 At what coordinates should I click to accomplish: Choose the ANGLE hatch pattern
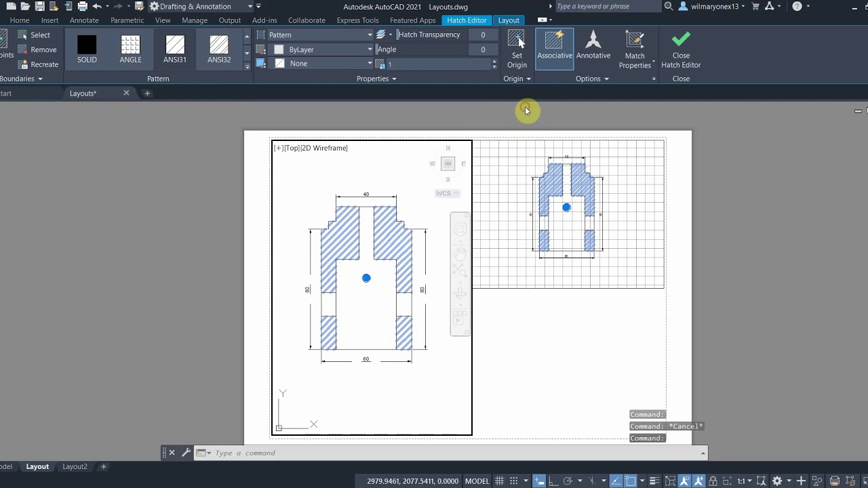coord(131,50)
